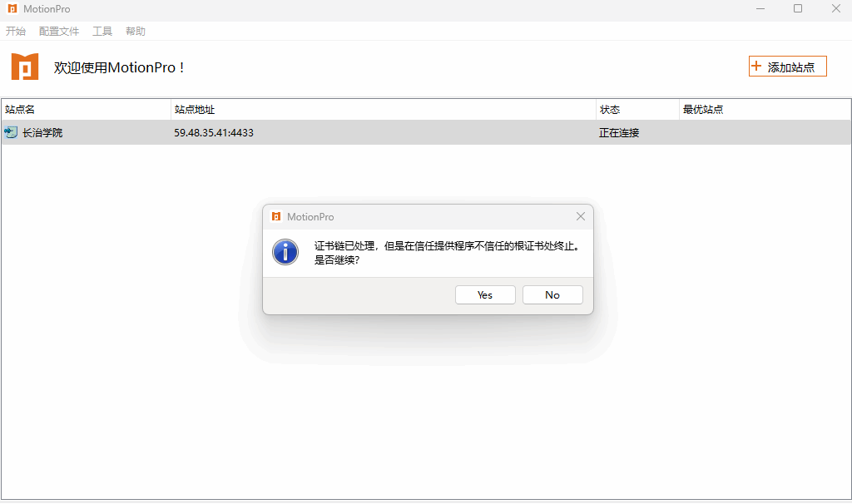Viewport: 852px width, 504px height.
Task: Click the 最优站点 column header
Action: pyautogui.click(x=703, y=110)
